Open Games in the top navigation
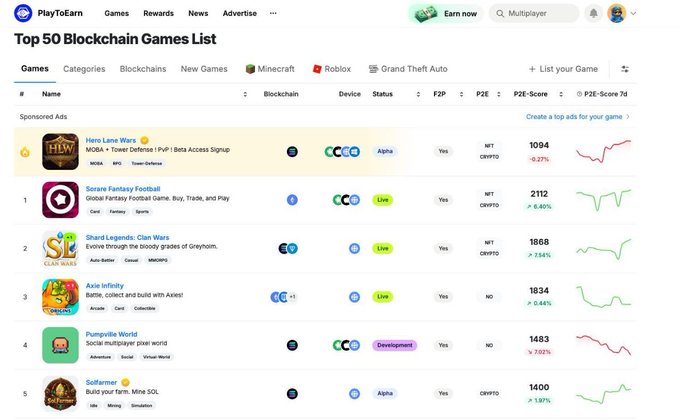Screen dimensions: 680x420 (x=117, y=13)
